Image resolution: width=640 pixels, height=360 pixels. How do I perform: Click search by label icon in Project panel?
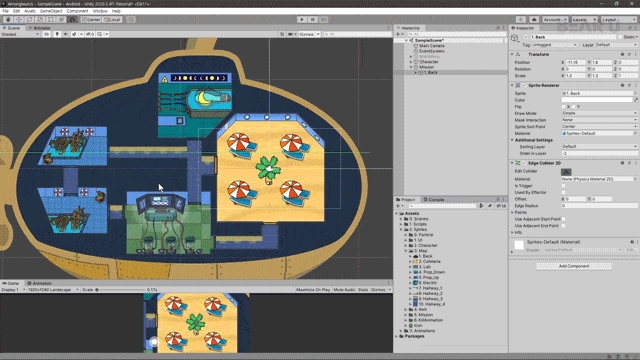(x=490, y=206)
